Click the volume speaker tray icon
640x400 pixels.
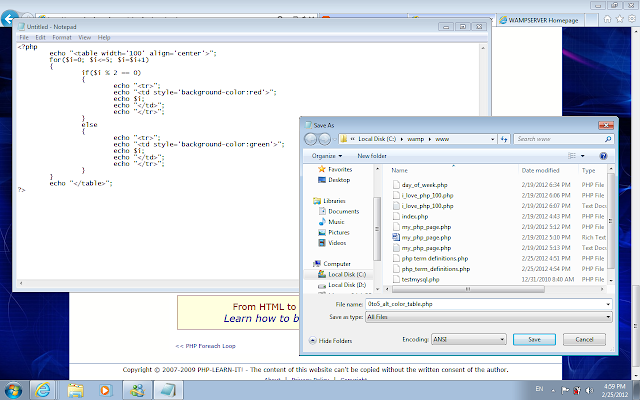[x=589, y=391]
